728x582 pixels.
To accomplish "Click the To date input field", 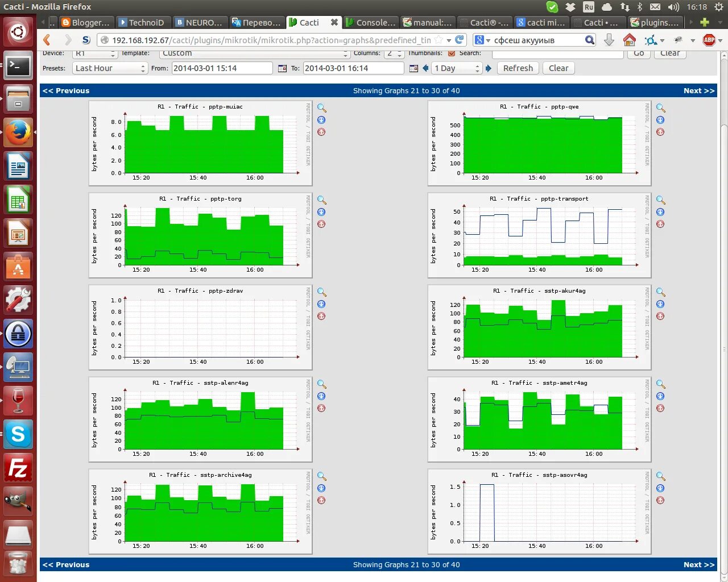I will [354, 68].
